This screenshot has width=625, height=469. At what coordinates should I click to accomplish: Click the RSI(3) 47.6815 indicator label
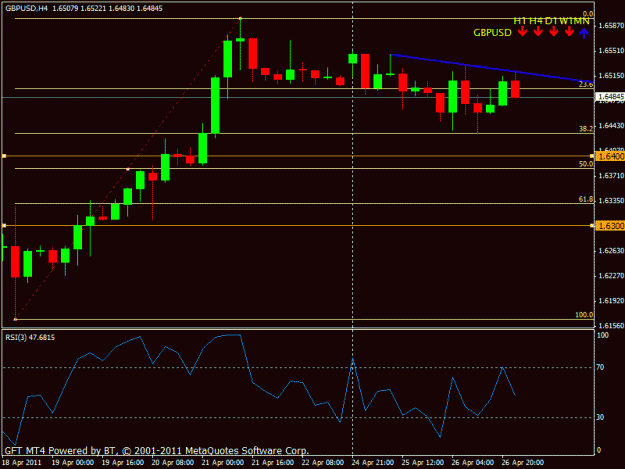tap(30, 338)
